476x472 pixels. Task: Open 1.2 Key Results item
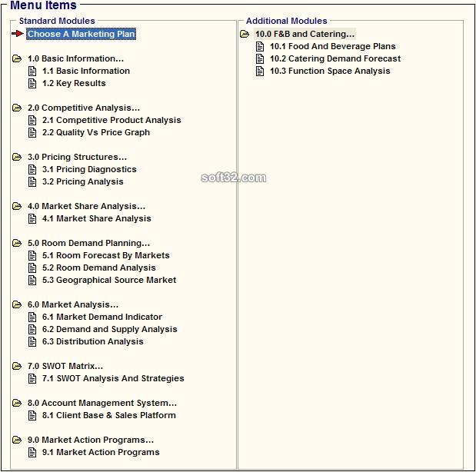tap(74, 83)
